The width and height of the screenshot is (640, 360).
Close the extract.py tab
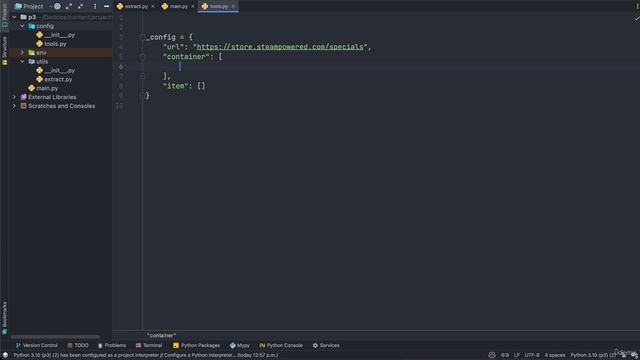click(153, 6)
